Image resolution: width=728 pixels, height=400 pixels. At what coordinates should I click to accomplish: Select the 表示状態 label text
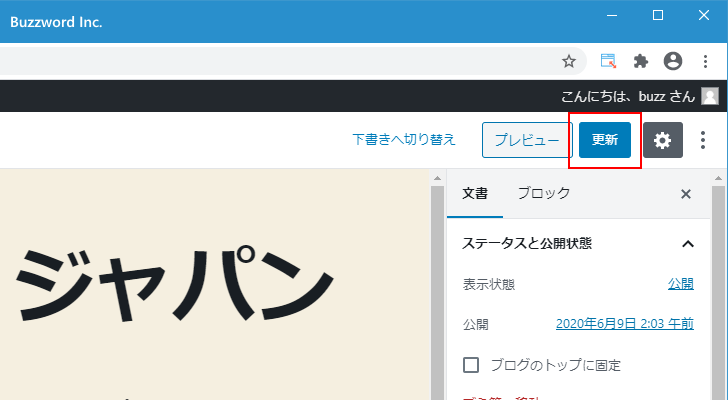pos(489,284)
